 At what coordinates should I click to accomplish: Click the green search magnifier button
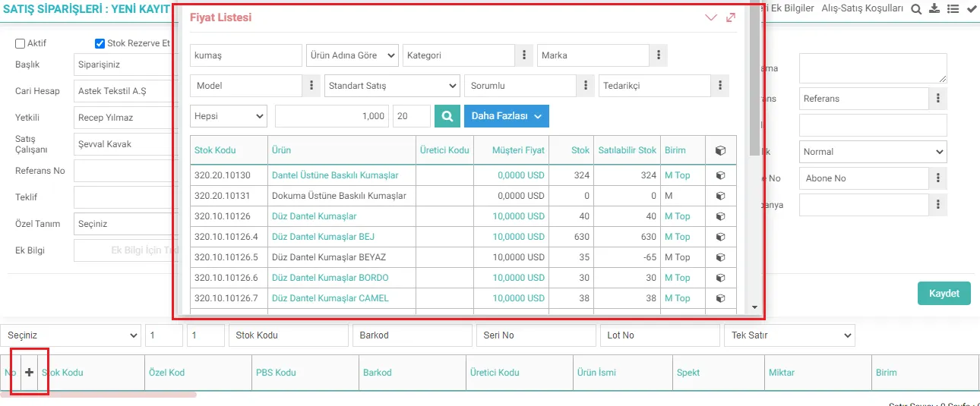tap(447, 116)
